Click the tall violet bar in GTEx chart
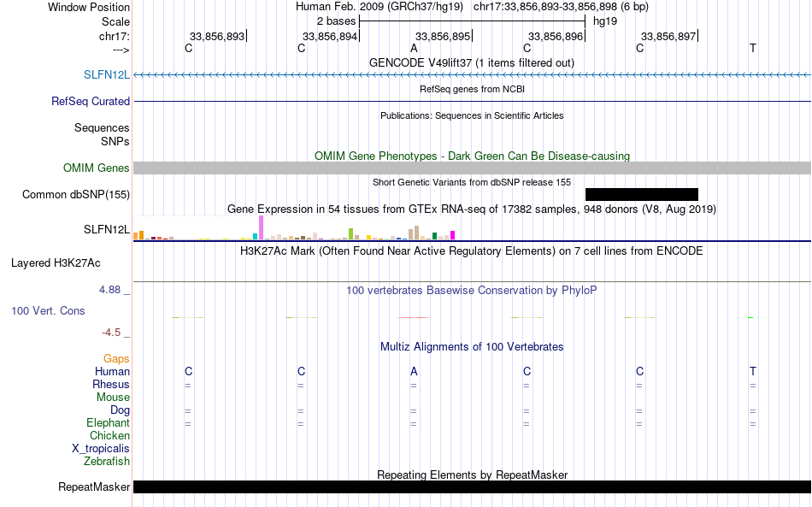812x507 pixels. point(261,227)
